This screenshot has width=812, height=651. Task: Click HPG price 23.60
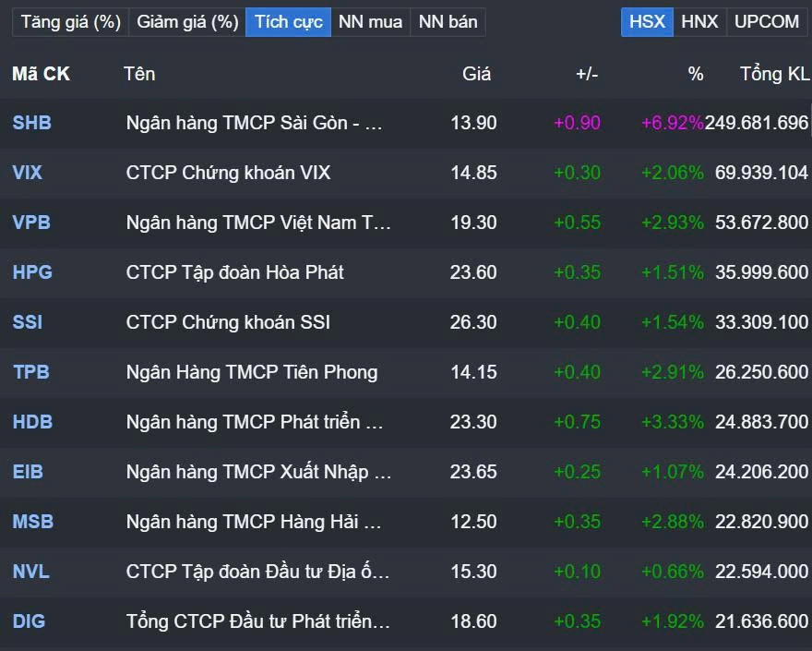click(473, 272)
